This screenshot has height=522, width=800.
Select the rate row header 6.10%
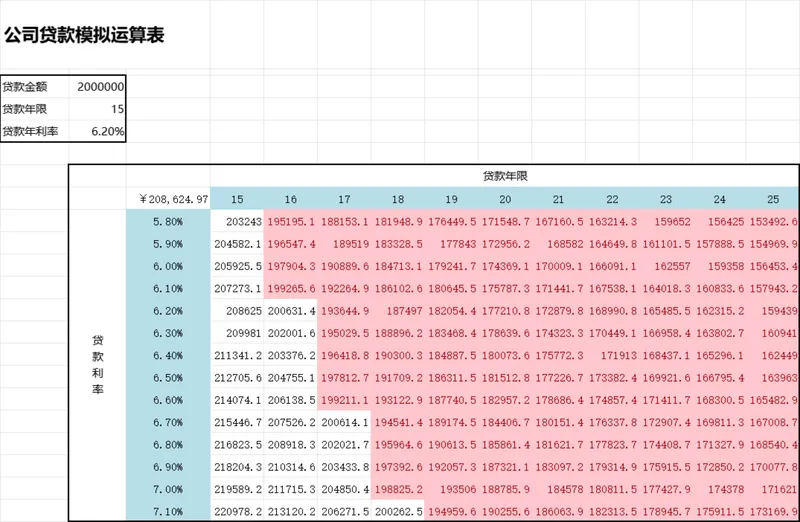pyautogui.click(x=168, y=288)
